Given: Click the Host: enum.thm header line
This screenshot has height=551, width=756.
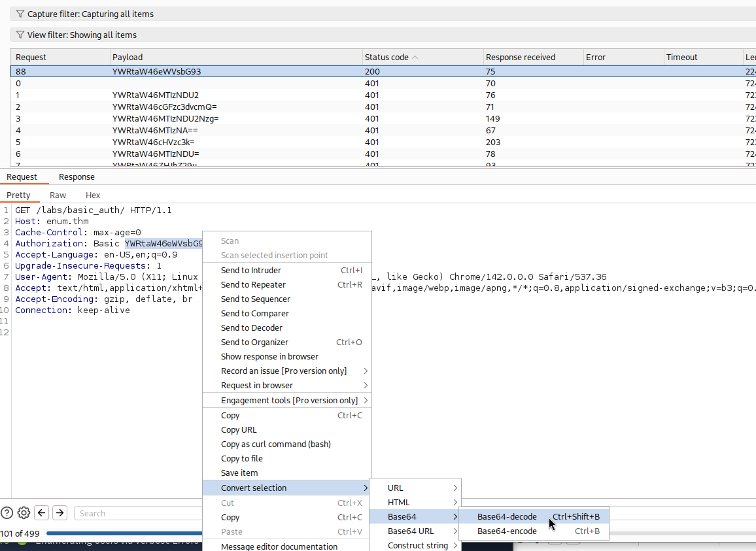Looking at the screenshot, I should tap(52, 222).
